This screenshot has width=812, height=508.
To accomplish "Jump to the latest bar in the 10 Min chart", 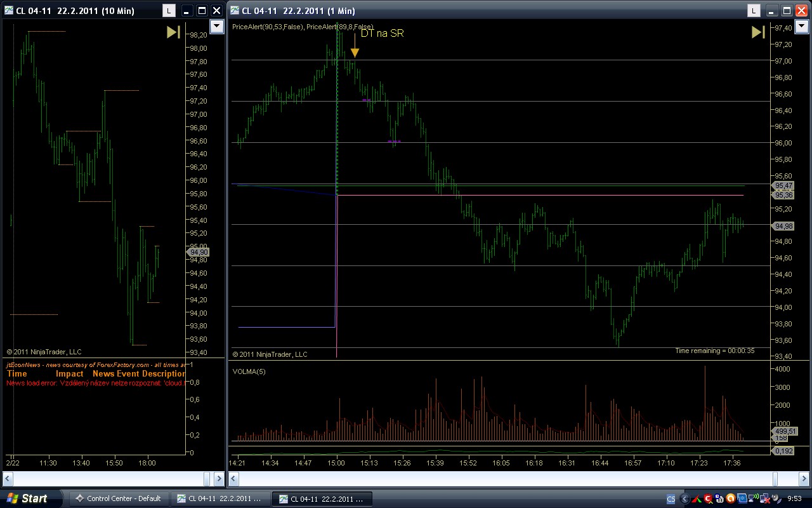I will [x=173, y=32].
